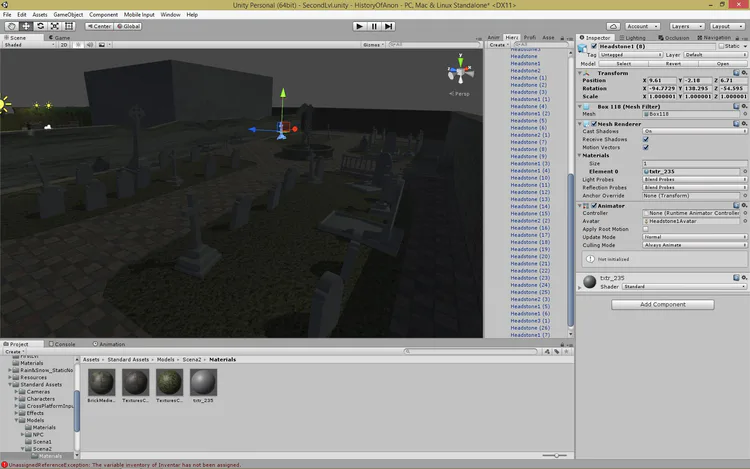Collapse the Materials foldout
Image resolution: width=750 pixels, height=469 pixels.
pyautogui.click(x=580, y=155)
